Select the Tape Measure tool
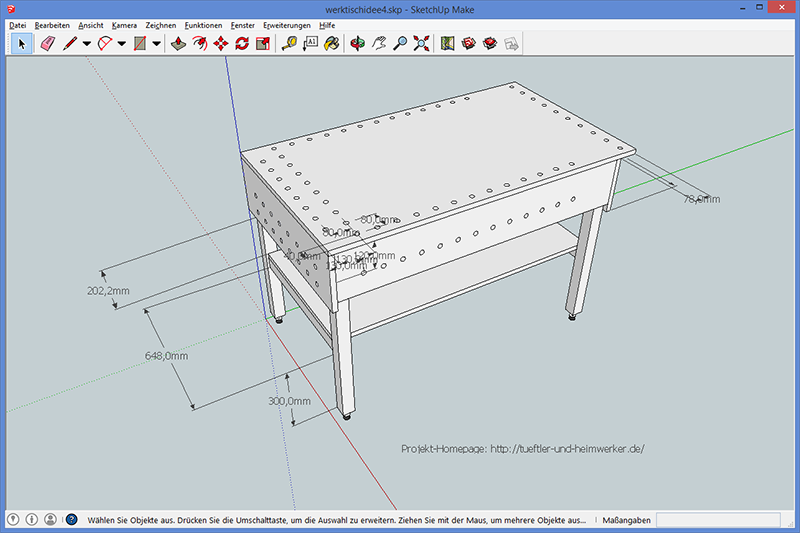 289,44
